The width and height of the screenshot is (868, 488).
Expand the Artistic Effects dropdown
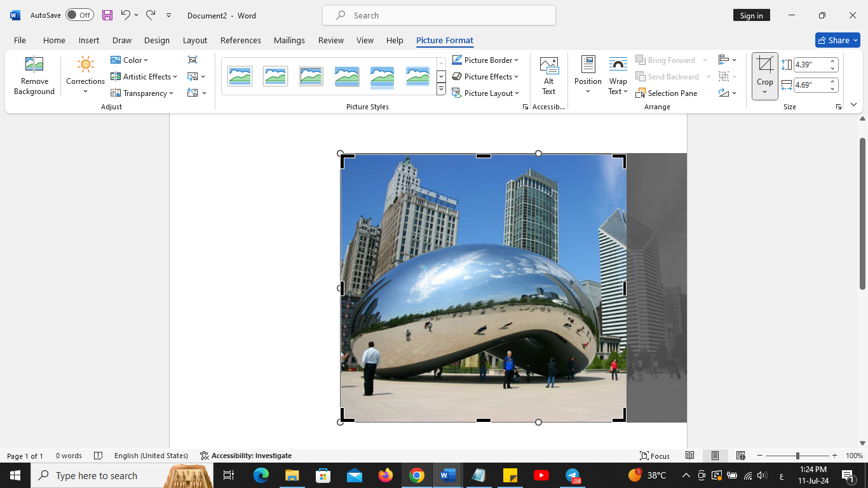pos(144,76)
